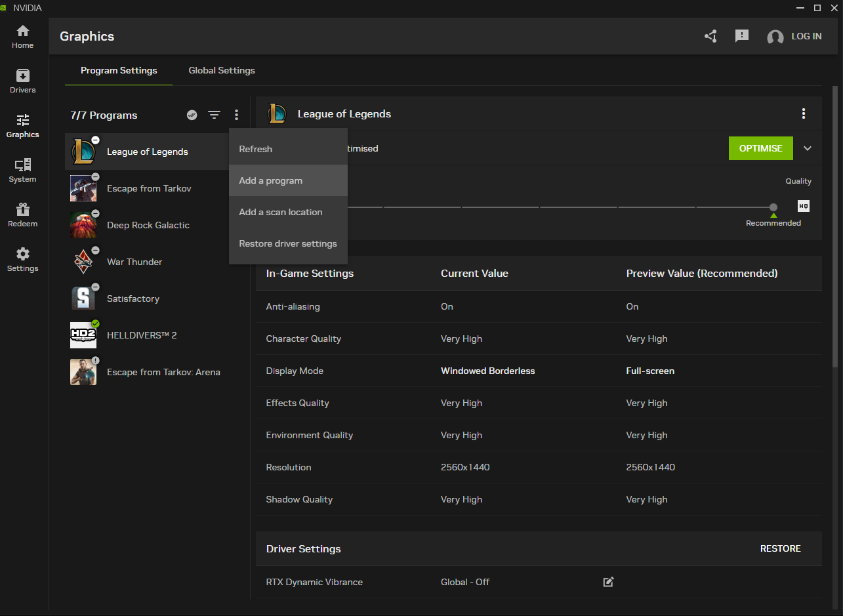Click the share icon in header
843x616 pixels.
pyautogui.click(x=710, y=36)
